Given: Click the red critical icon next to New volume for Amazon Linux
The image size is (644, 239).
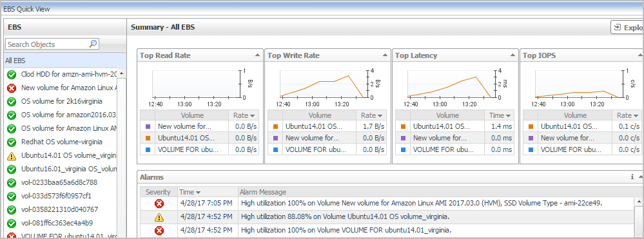Looking at the screenshot, I should coord(12,88).
